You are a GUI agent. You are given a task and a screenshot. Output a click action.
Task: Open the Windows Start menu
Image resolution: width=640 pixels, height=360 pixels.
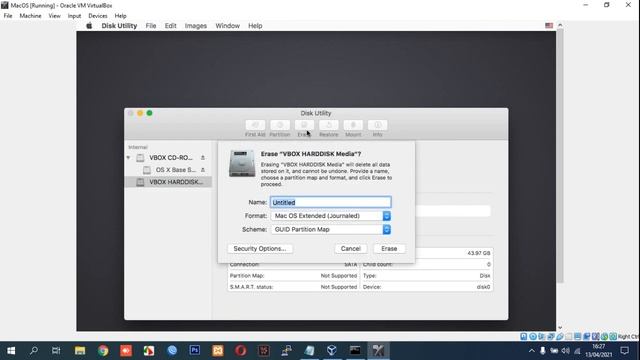tap(11, 351)
